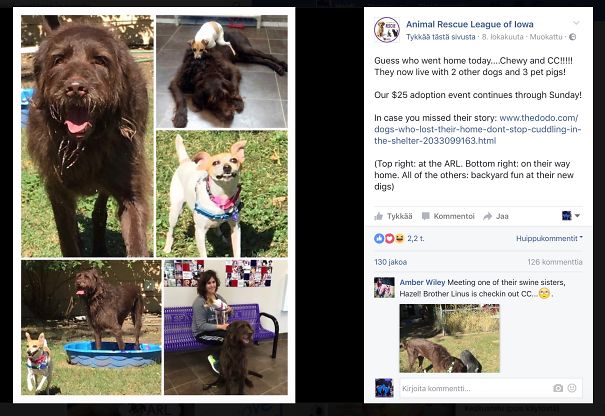Screen dimensions: 605x416
Task: Expand the post options chevron
Action: click(x=576, y=23)
